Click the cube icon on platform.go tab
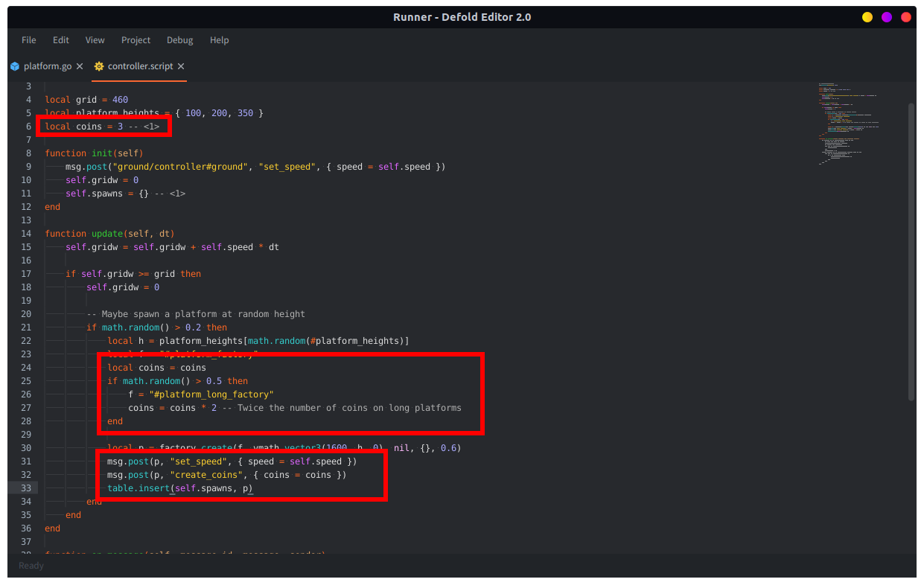The image size is (924, 585). [x=15, y=66]
